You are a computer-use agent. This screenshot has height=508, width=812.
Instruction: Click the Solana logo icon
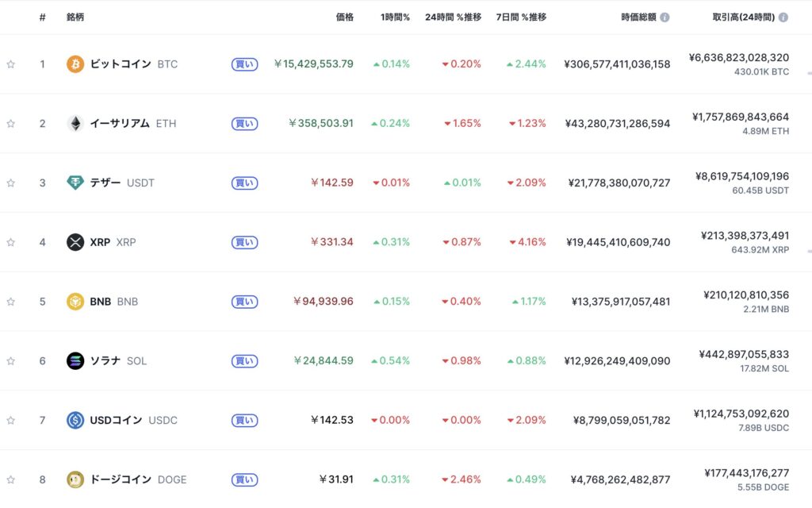[x=75, y=361]
